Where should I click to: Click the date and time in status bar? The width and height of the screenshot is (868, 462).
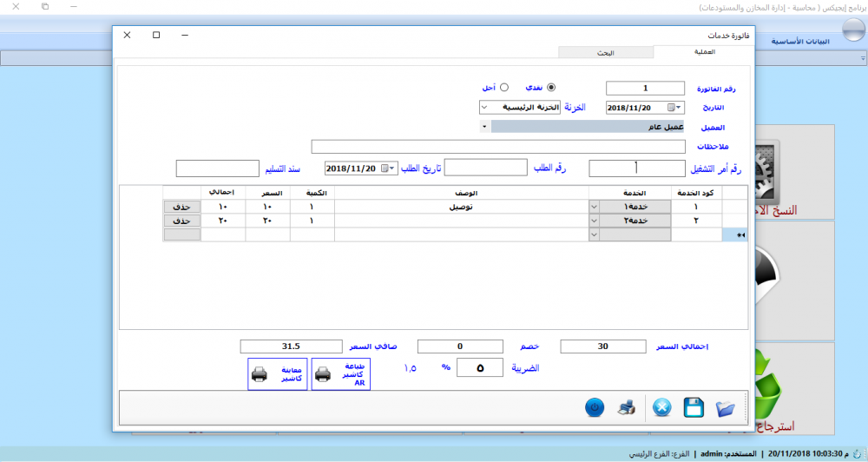tap(808, 453)
